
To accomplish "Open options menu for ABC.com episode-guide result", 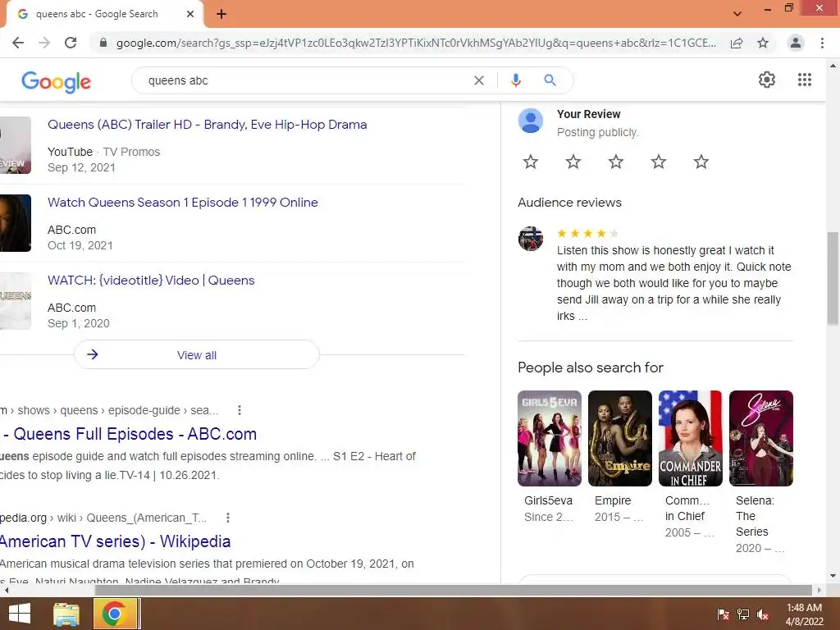I will point(240,410).
